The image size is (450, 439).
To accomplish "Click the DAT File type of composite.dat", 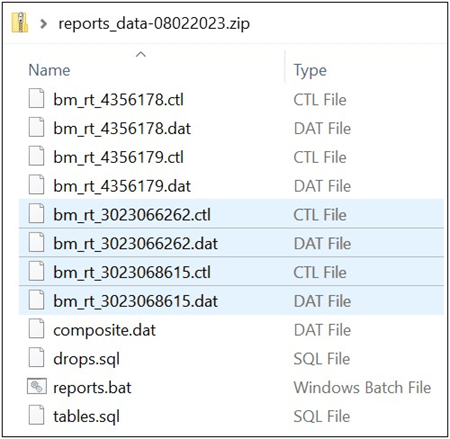I will [x=322, y=330].
